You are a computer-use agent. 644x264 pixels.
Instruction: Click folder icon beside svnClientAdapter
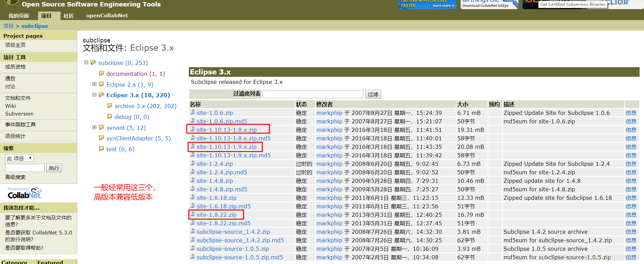pyautogui.click(x=101, y=138)
